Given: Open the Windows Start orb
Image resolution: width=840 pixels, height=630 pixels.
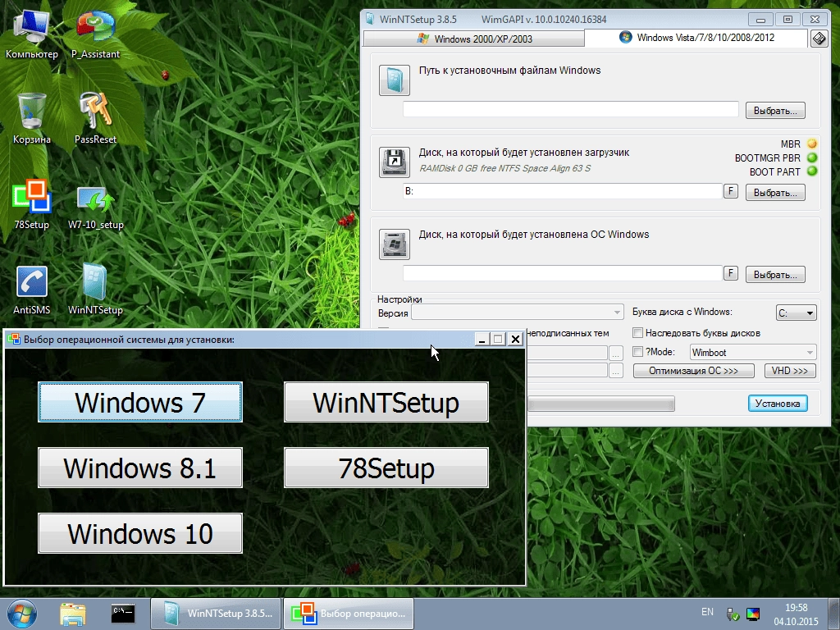Looking at the screenshot, I should (22, 614).
